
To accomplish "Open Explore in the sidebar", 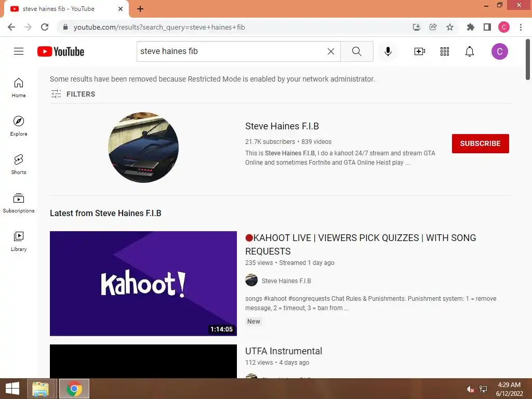I will pos(19,126).
